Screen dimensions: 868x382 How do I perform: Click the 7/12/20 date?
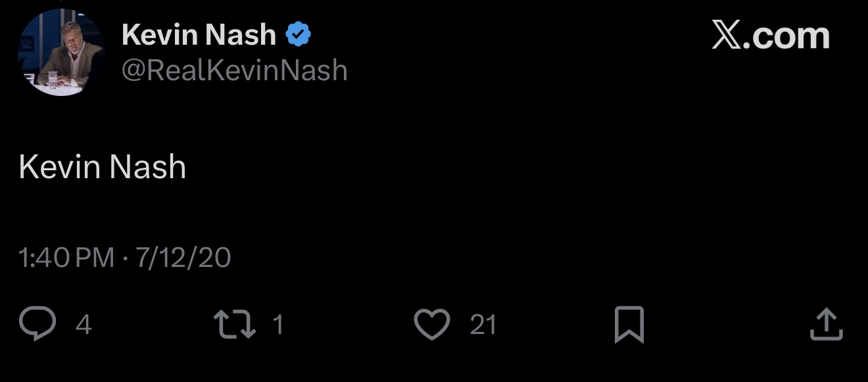[183, 258]
